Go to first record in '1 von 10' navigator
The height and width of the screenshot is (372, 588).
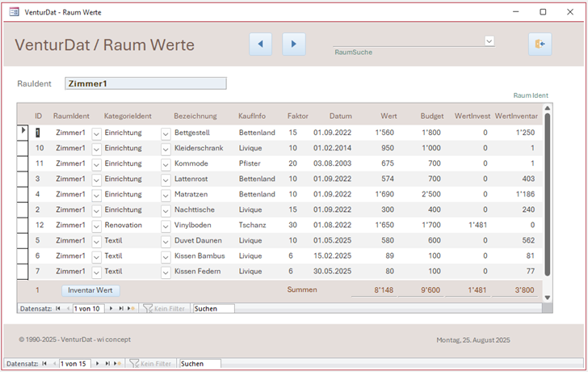(x=59, y=308)
